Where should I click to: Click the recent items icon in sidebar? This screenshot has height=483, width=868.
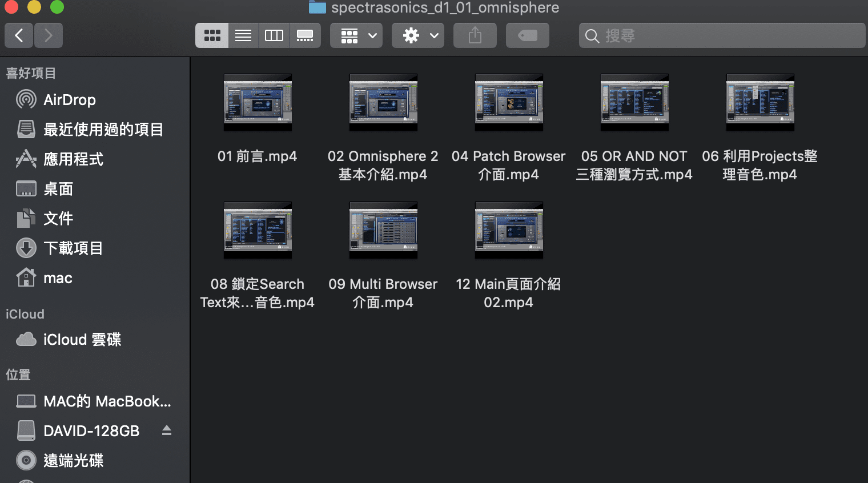26,129
